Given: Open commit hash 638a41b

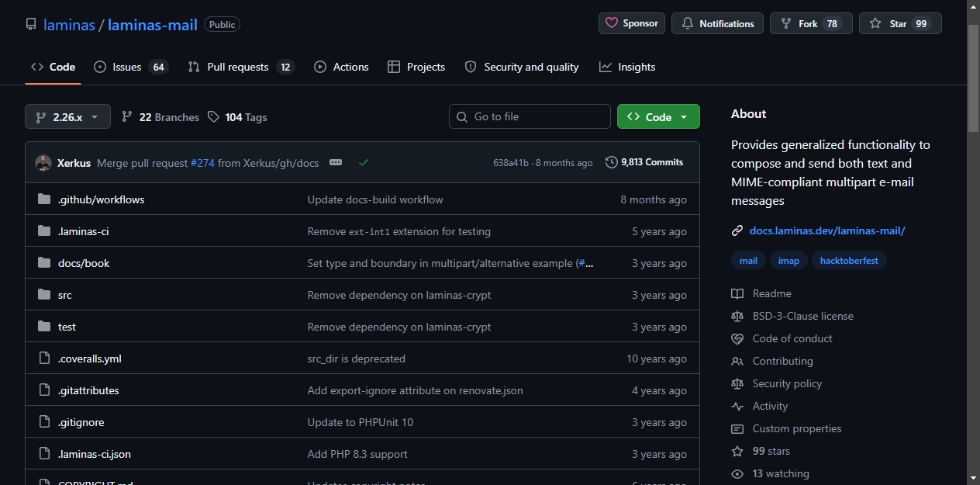Looking at the screenshot, I should 511,163.
